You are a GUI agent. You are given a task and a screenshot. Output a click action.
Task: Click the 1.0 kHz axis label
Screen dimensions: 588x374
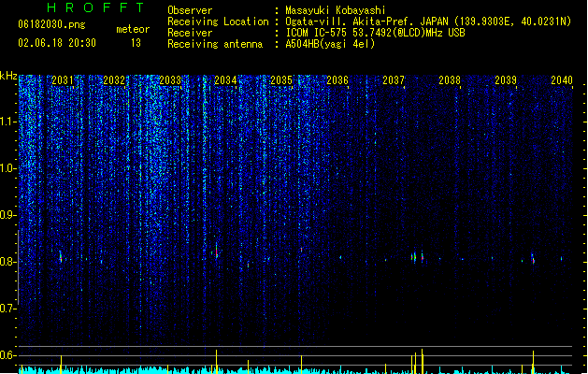[7, 168]
